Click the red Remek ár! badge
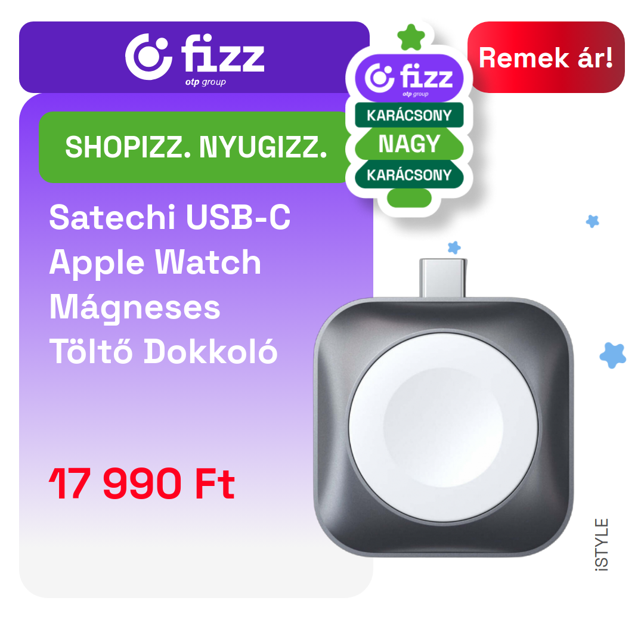 (546, 57)
